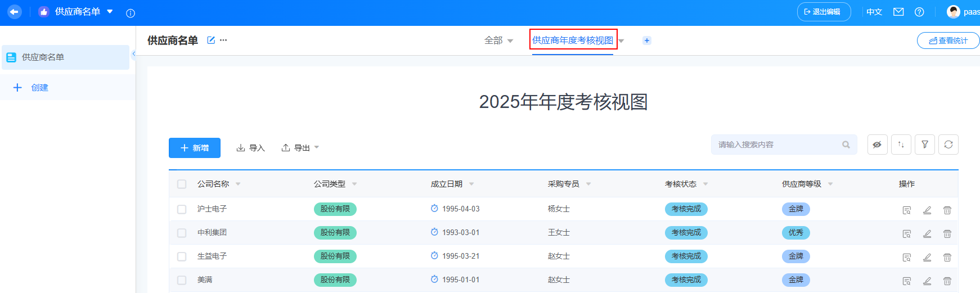Open the help question mark icon

[919, 12]
